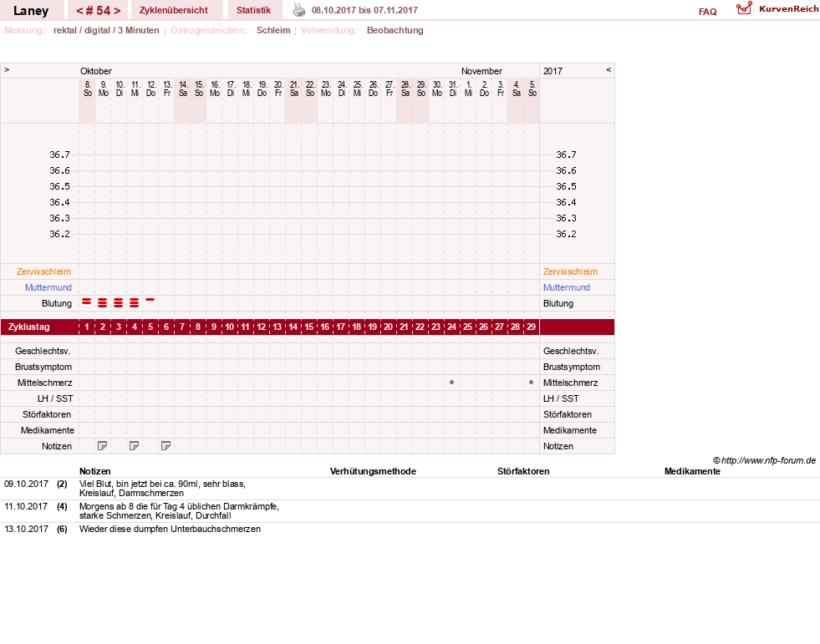Open the Statistik tab
The image size is (820, 644).
253,10
